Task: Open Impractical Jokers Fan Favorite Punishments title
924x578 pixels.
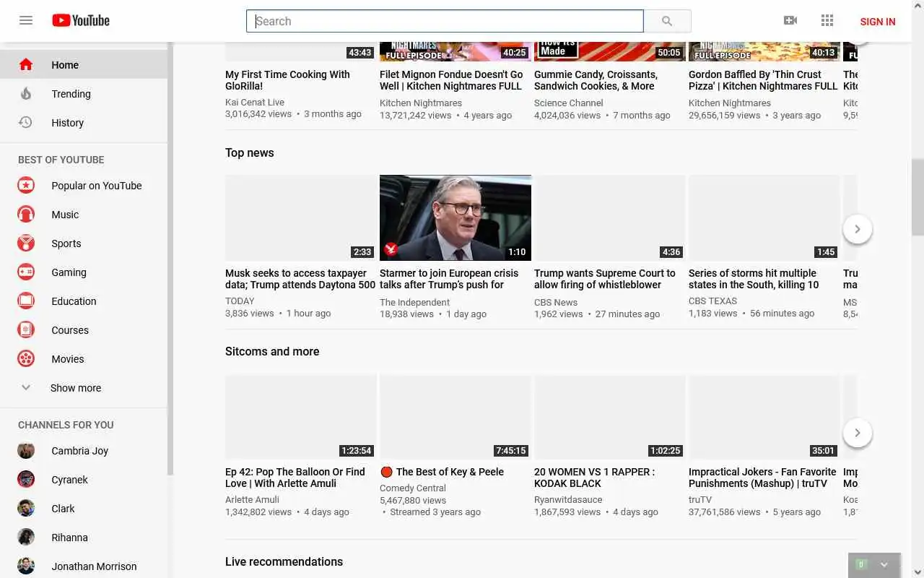Action: (762, 478)
